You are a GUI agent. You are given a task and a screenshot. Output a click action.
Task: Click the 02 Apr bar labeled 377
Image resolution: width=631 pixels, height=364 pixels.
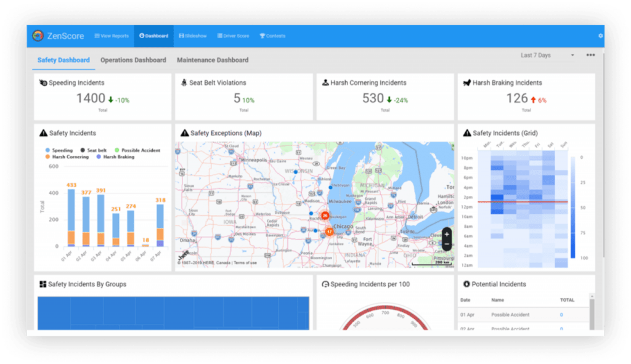coord(86,221)
